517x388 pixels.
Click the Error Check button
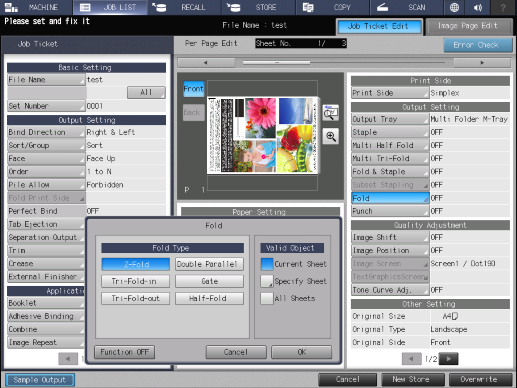[478, 45]
